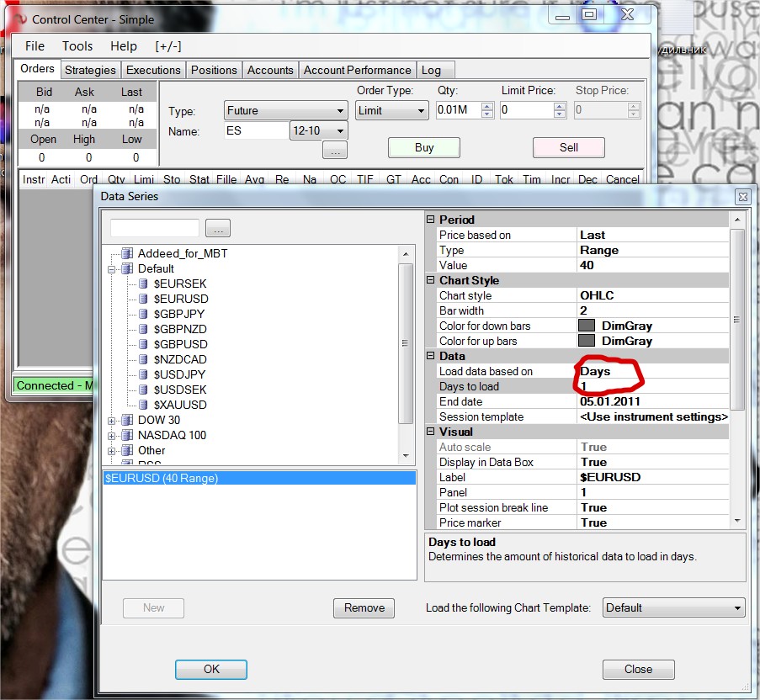
Task: Select $XAUUSD in the instrument tree
Action: tap(180, 405)
